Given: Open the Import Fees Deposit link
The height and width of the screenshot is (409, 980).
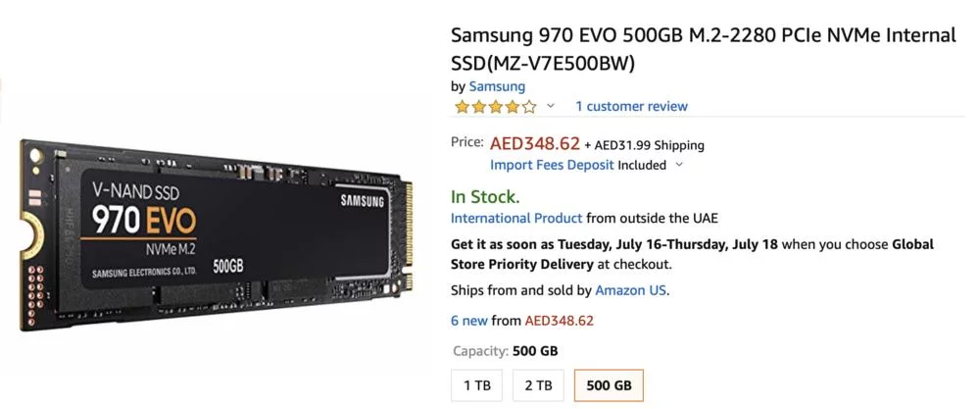Looking at the screenshot, I should coord(552,165).
